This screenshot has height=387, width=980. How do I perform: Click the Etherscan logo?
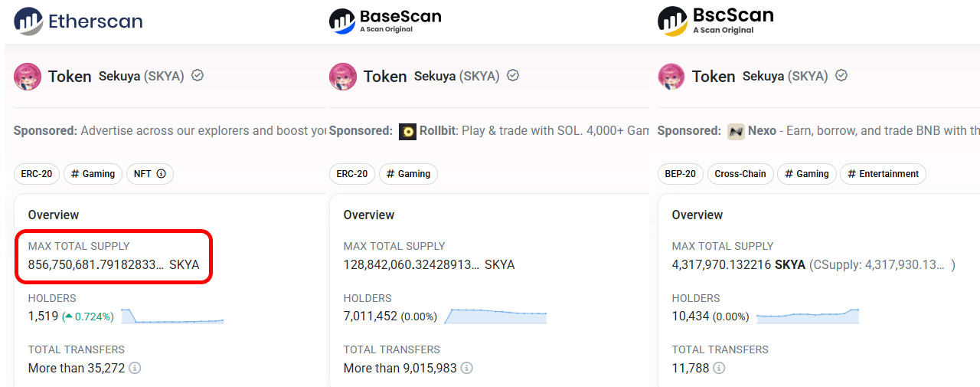click(78, 21)
